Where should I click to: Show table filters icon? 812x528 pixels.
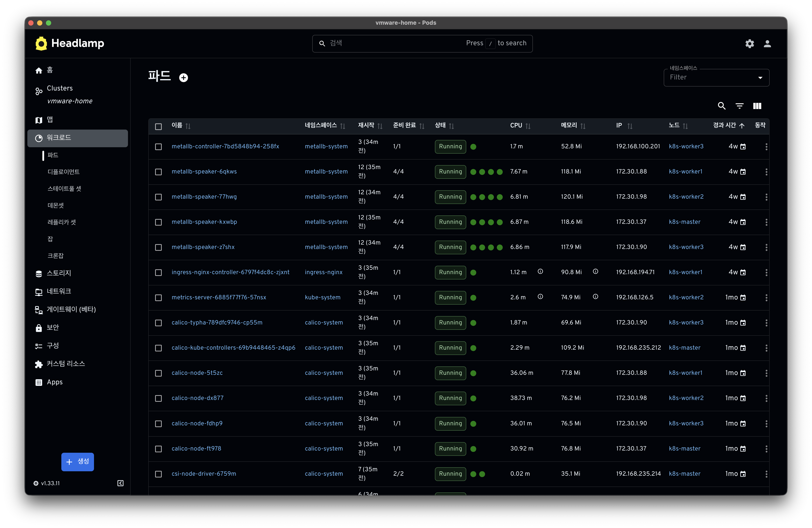(x=739, y=106)
